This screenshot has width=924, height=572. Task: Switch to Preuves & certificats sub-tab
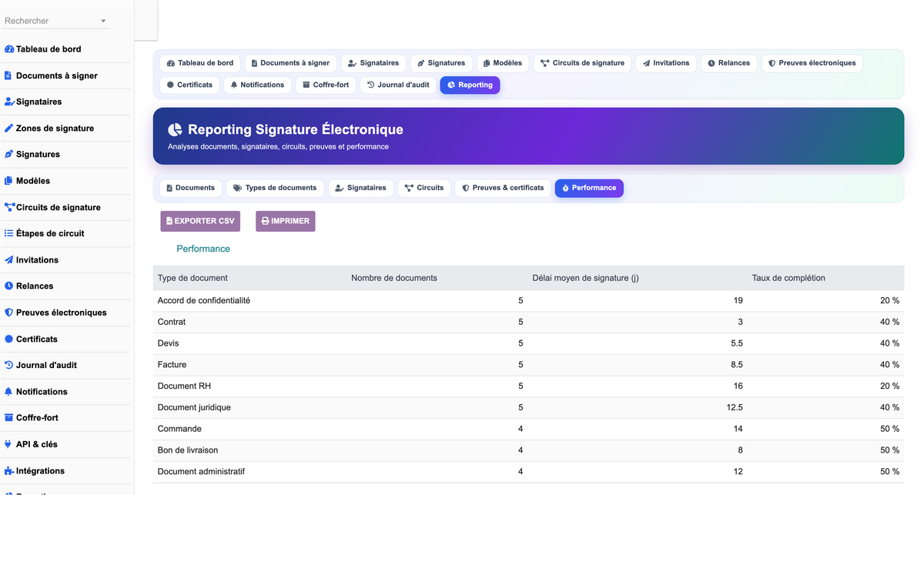point(503,188)
